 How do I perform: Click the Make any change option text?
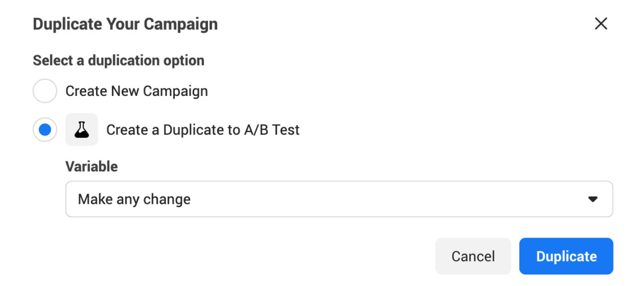pos(134,199)
